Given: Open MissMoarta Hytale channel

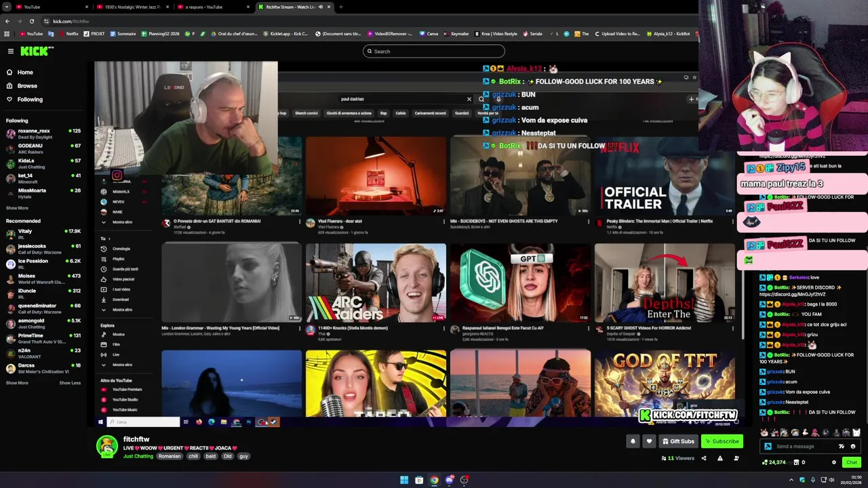Looking at the screenshot, I should pos(43,193).
